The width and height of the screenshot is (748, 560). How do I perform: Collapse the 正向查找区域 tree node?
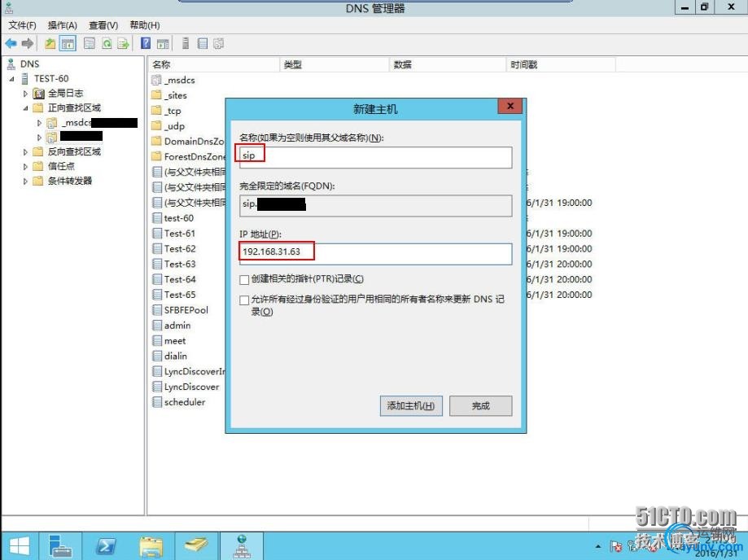click(25, 108)
